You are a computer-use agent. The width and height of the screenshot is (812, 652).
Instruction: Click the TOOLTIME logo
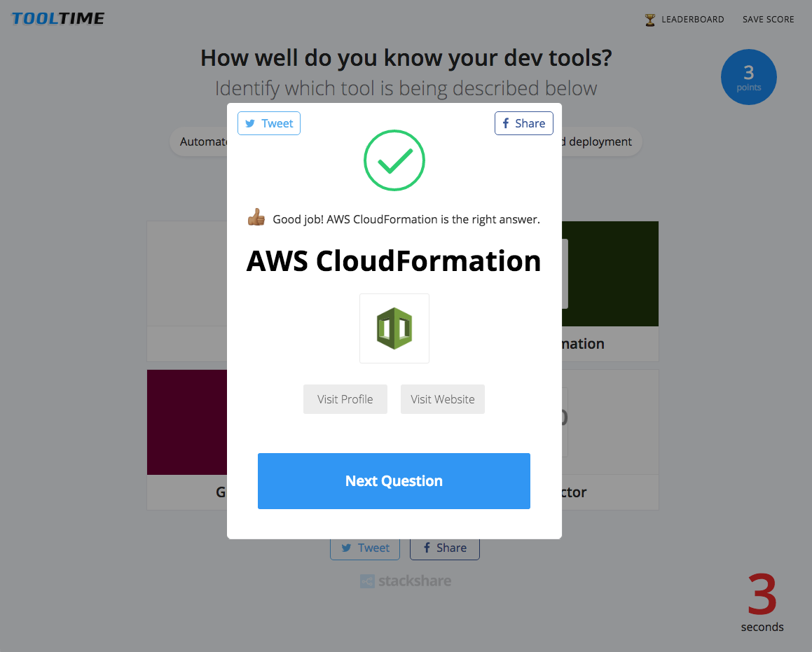click(58, 19)
